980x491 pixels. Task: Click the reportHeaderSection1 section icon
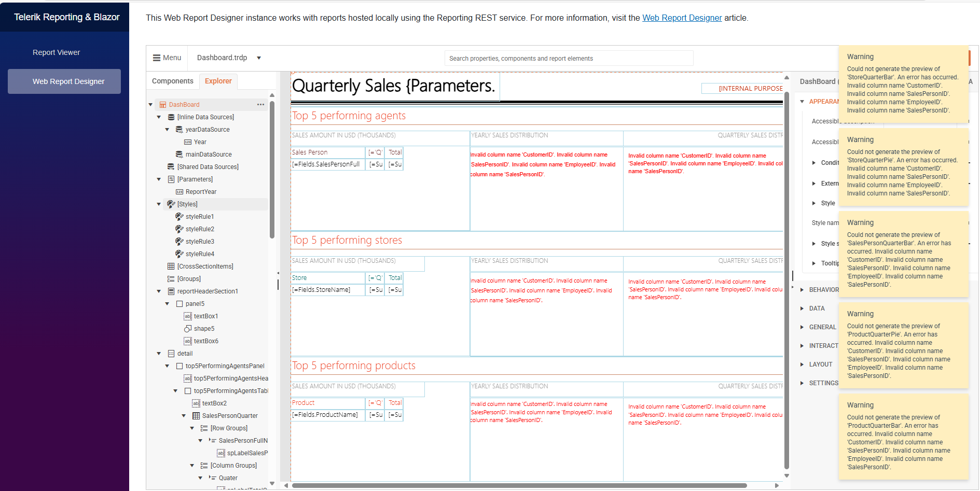click(171, 291)
